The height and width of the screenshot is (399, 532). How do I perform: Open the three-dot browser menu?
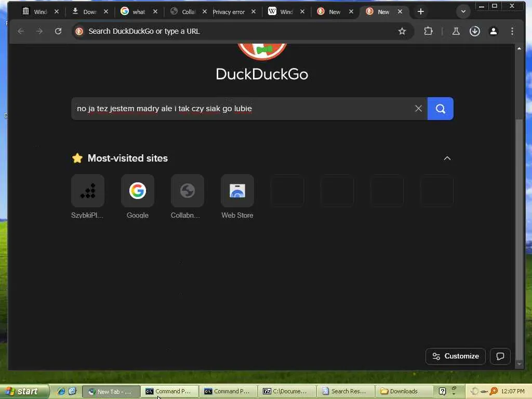pos(512,31)
